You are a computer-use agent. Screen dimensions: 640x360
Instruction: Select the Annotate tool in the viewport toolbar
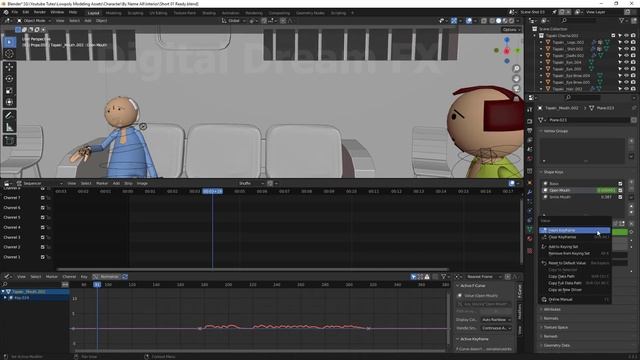[x=9, y=116]
